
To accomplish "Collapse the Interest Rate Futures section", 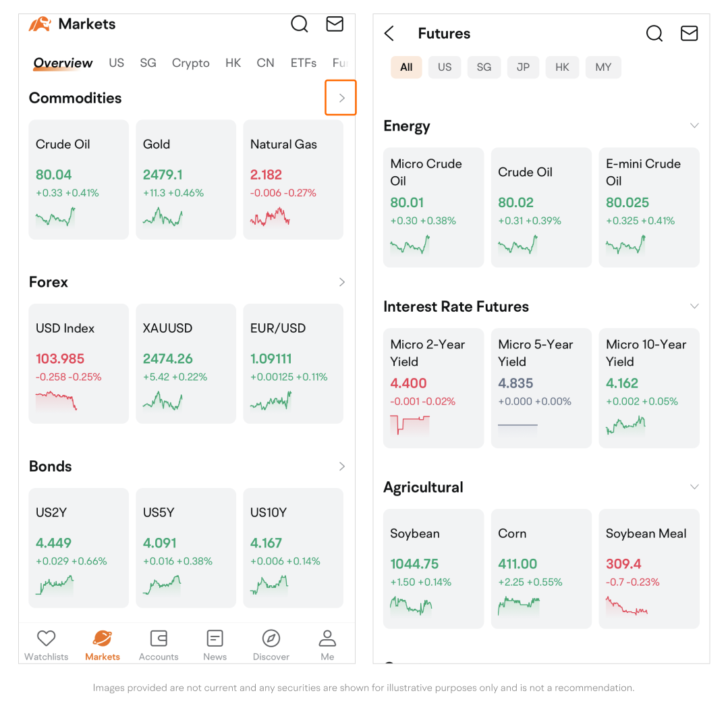I will click(694, 306).
